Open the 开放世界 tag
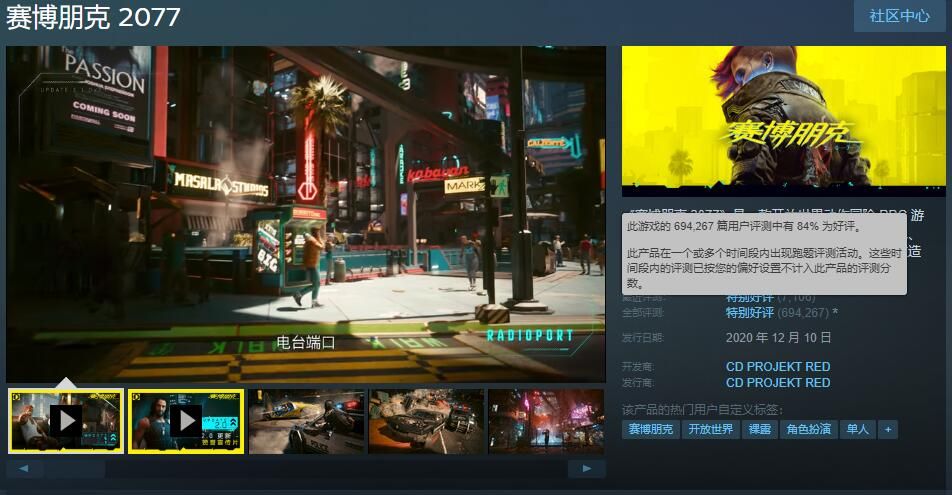This screenshot has width=952, height=495. click(x=710, y=429)
